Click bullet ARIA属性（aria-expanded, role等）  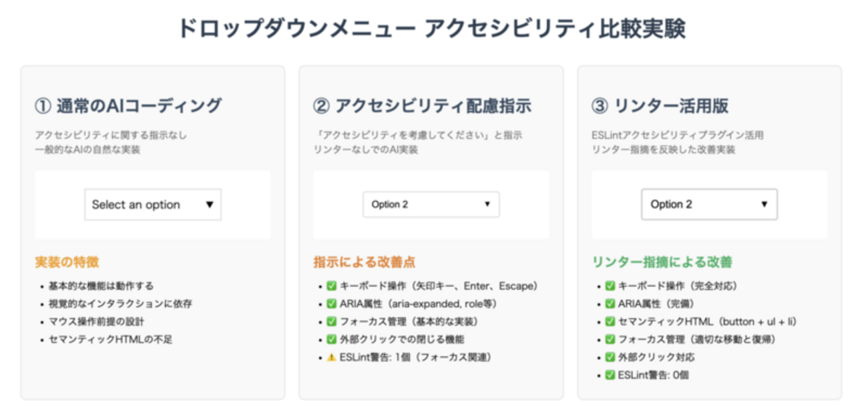pyautogui.click(x=412, y=304)
